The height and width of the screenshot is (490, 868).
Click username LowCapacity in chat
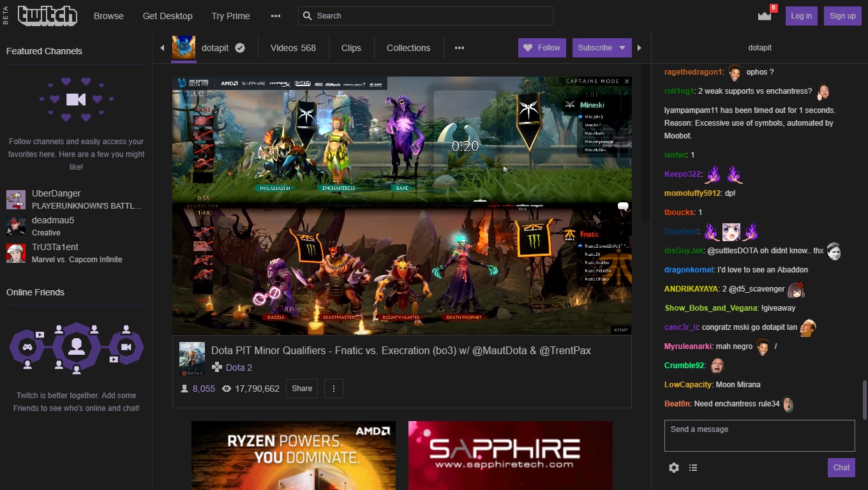tap(687, 385)
